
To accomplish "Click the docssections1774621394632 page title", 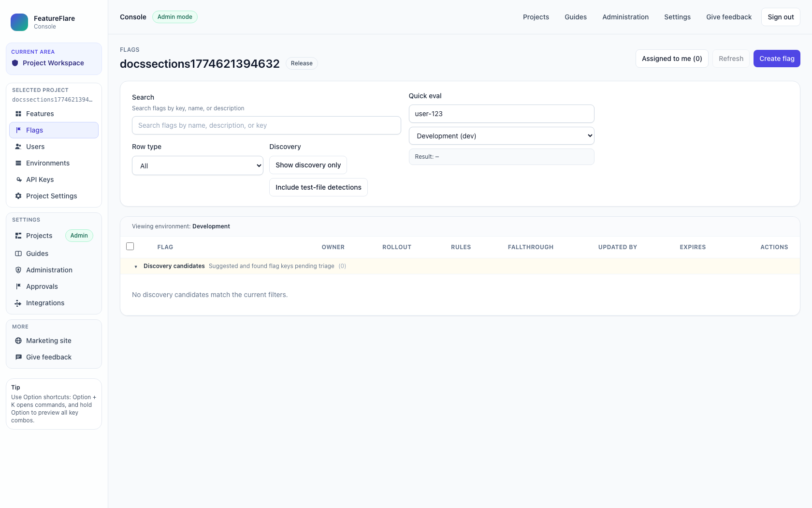I will click(200, 64).
